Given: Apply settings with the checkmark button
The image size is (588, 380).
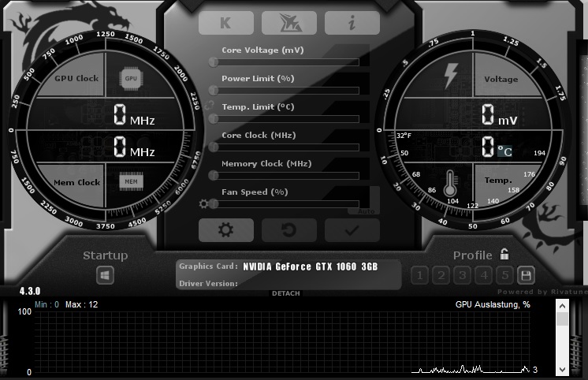Looking at the screenshot, I should 352,230.
